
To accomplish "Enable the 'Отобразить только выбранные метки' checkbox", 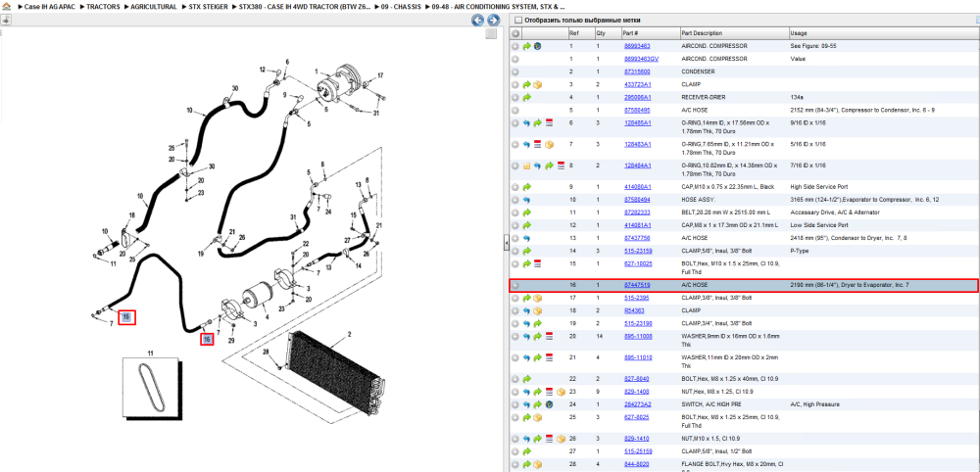I will tap(517, 21).
